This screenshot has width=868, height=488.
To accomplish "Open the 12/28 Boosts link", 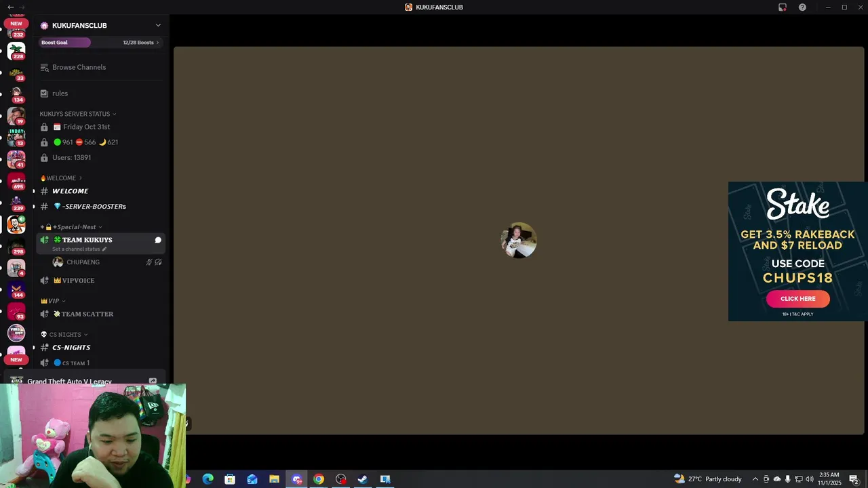I will (x=141, y=43).
